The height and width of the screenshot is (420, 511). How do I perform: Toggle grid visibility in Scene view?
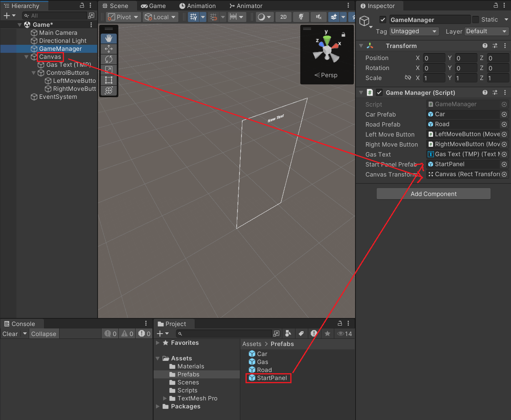194,17
